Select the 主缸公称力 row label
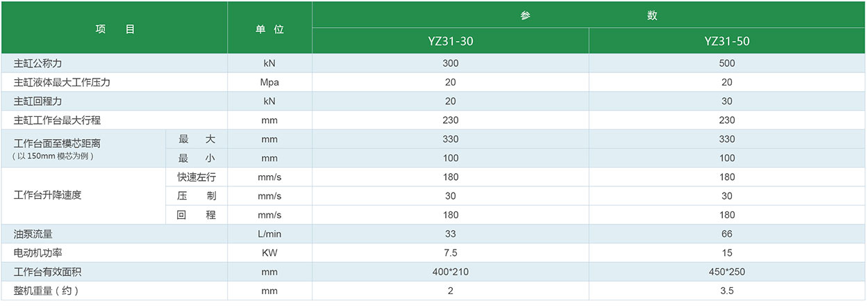 tap(39, 63)
